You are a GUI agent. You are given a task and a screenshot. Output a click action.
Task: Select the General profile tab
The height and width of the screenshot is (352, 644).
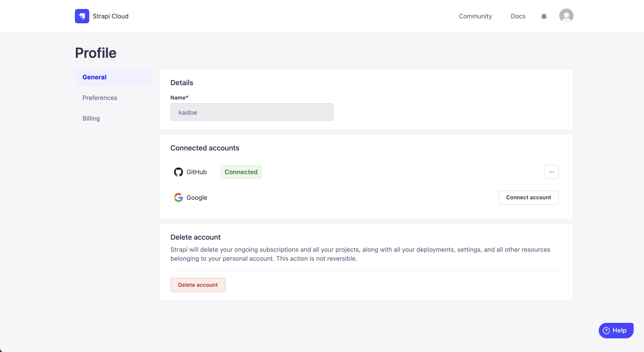(x=94, y=77)
